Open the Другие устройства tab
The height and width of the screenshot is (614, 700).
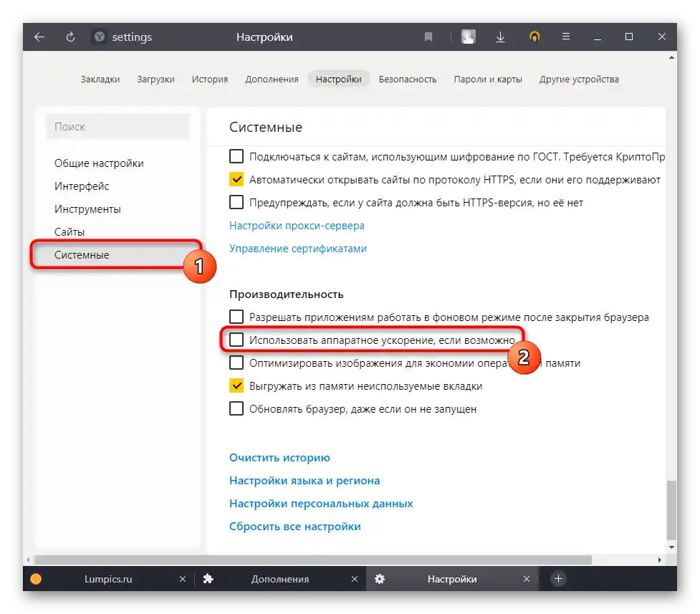point(579,79)
